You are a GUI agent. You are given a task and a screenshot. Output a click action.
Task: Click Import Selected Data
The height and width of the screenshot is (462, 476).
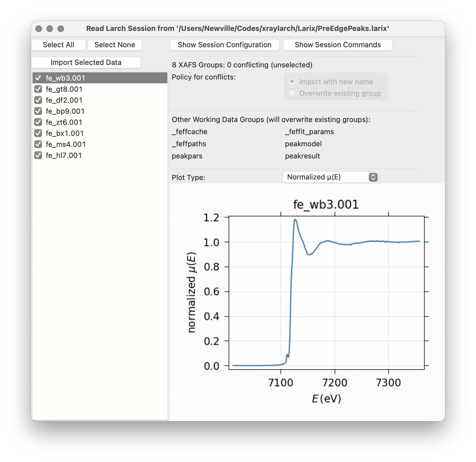86,63
